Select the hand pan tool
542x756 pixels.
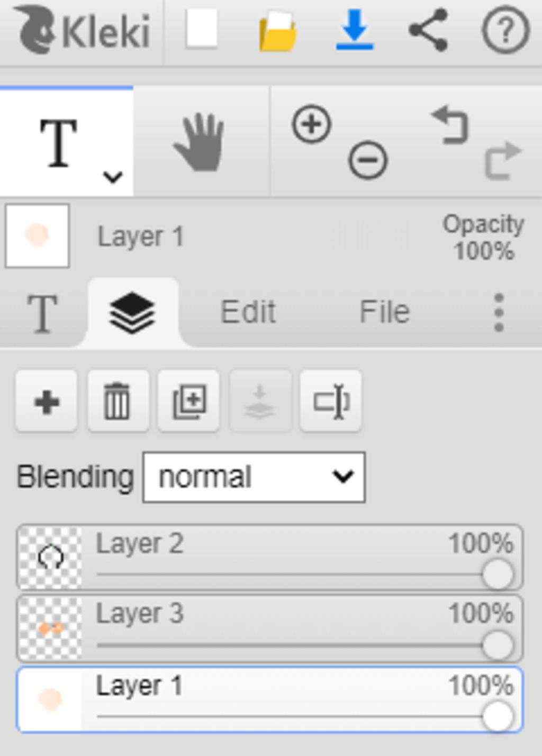tap(200, 142)
